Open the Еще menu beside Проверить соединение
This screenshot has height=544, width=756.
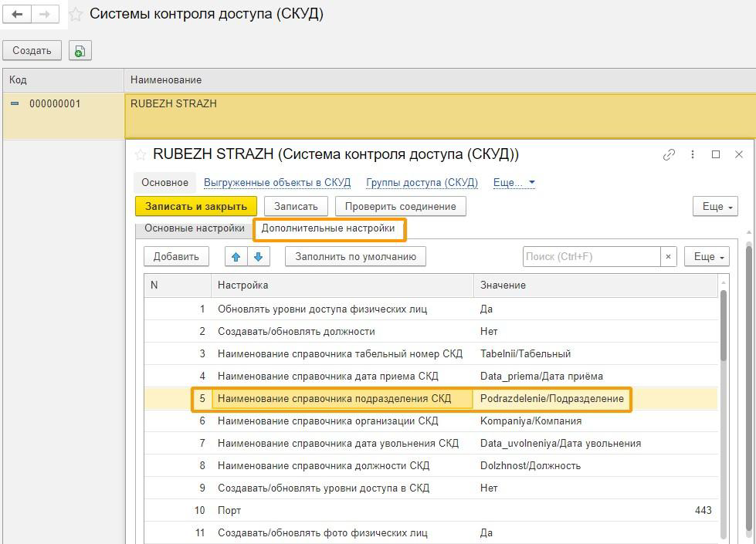[x=715, y=206]
